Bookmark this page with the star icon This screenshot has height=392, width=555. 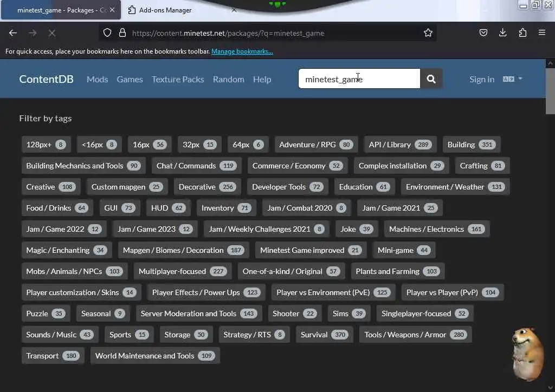click(x=428, y=33)
